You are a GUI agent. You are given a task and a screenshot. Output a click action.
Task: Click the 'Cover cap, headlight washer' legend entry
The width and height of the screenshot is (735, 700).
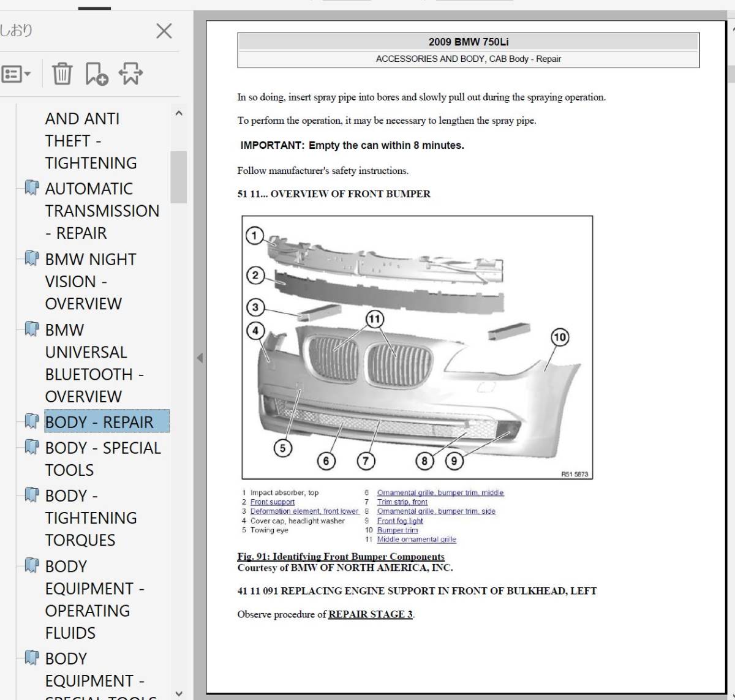click(297, 521)
